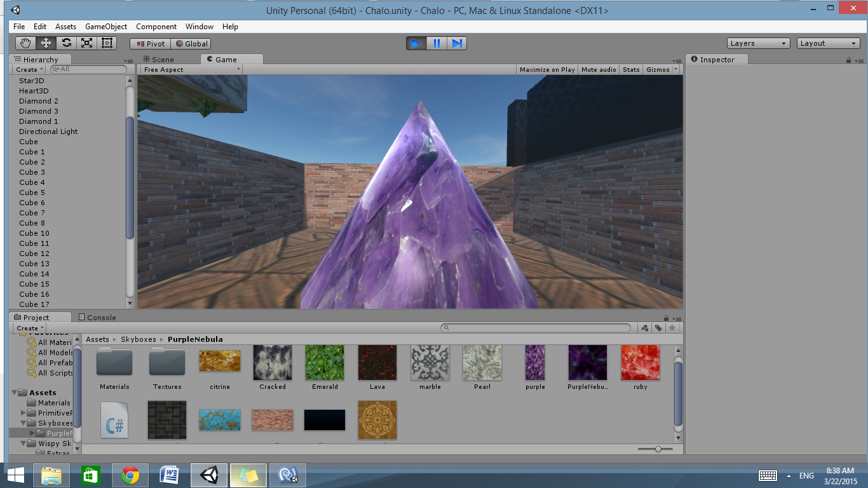The width and height of the screenshot is (868, 488).
Task: Select the C# script asset icon
Action: point(115,420)
